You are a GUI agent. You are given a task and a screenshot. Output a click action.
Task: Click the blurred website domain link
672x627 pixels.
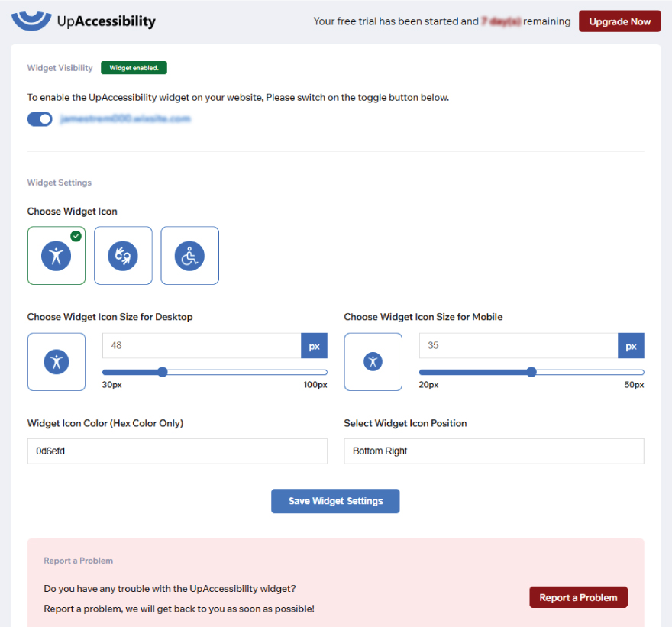(125, 118)
